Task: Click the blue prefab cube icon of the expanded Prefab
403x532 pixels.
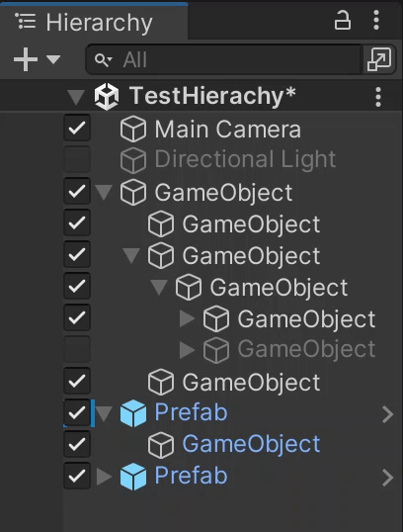Action: coord(133,413)
